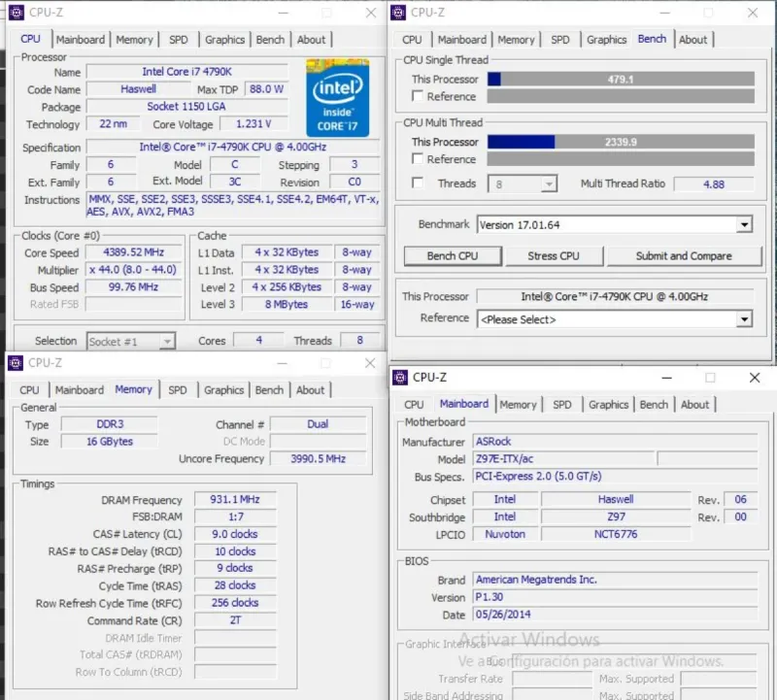
Task: Click the CPU-Z app icon in Memory window title bar
Action: (x=16, y=363)
